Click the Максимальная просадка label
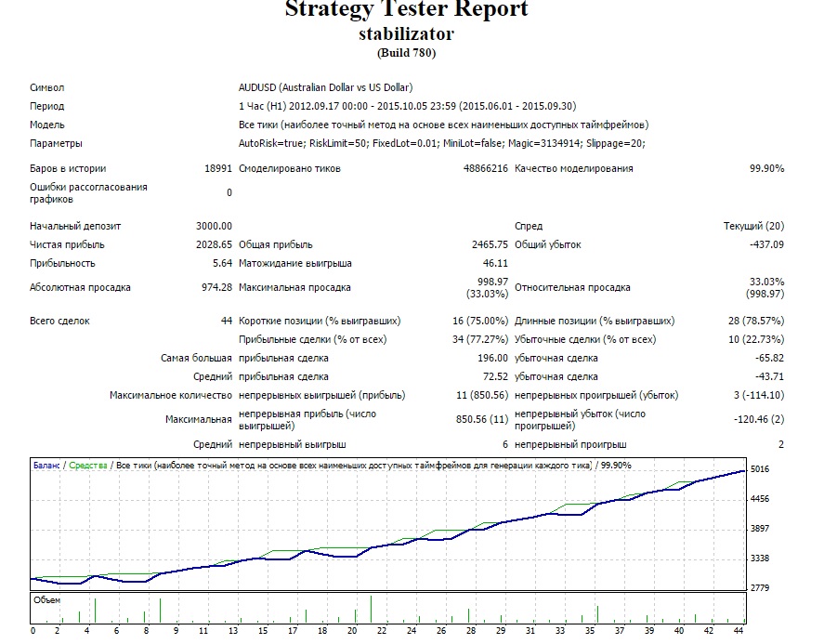 point(294,287)
